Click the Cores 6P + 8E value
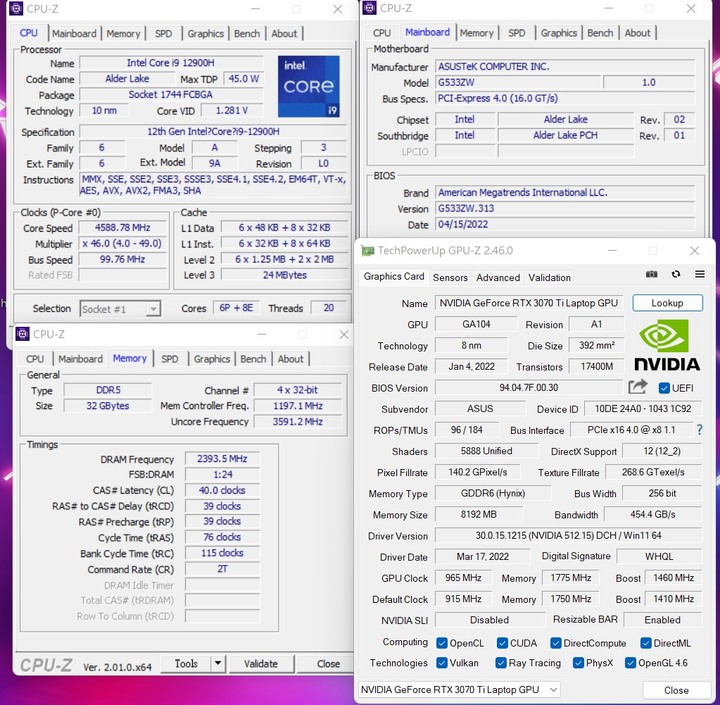720x705 pixels. [236, 308]
